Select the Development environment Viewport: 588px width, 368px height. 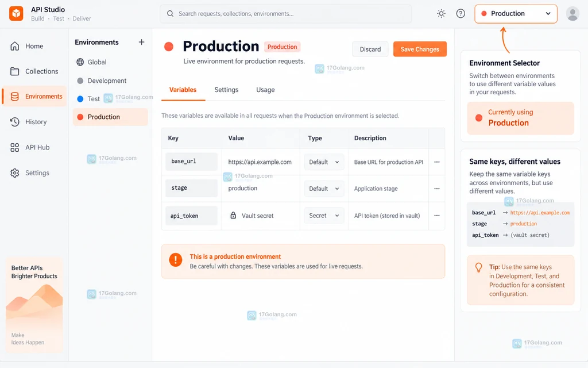110,80
